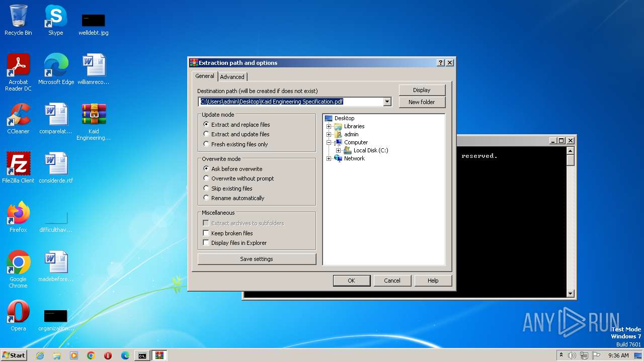This screenshot has width=644, height=362.
Task: Enable Display files in Explorer checkbox
Action: click(x=235, y=243)
